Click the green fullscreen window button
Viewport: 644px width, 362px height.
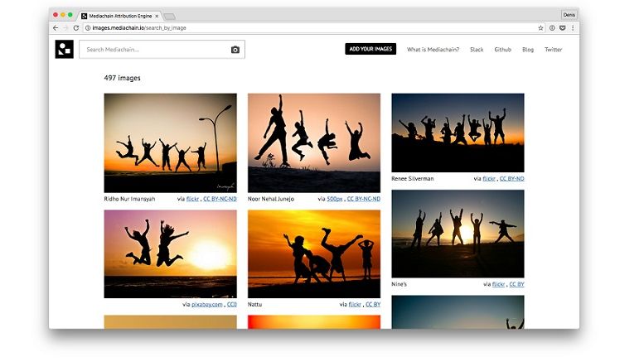(70, 15)
